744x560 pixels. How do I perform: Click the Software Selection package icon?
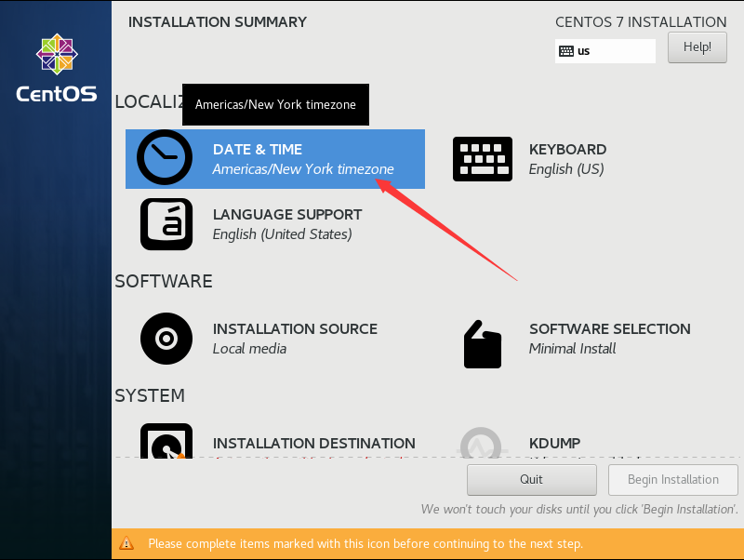[483, 344]
